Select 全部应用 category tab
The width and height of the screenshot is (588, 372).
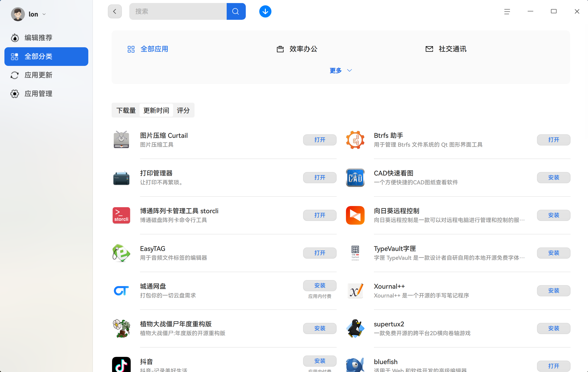pos(154,49)
